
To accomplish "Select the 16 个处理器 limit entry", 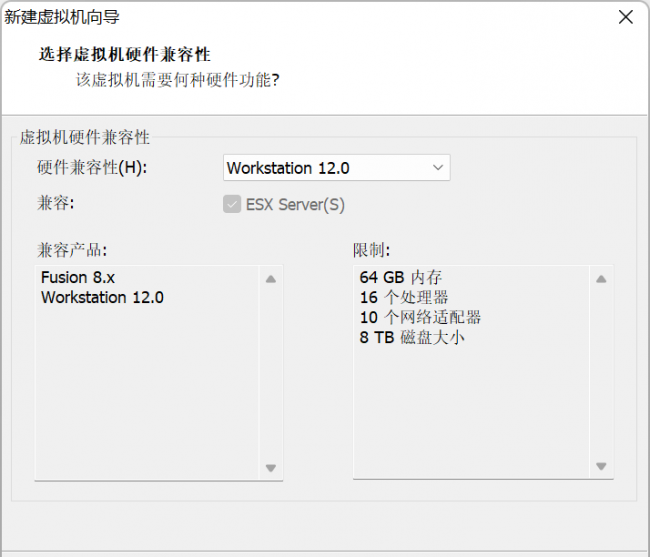I will (404, 297).
